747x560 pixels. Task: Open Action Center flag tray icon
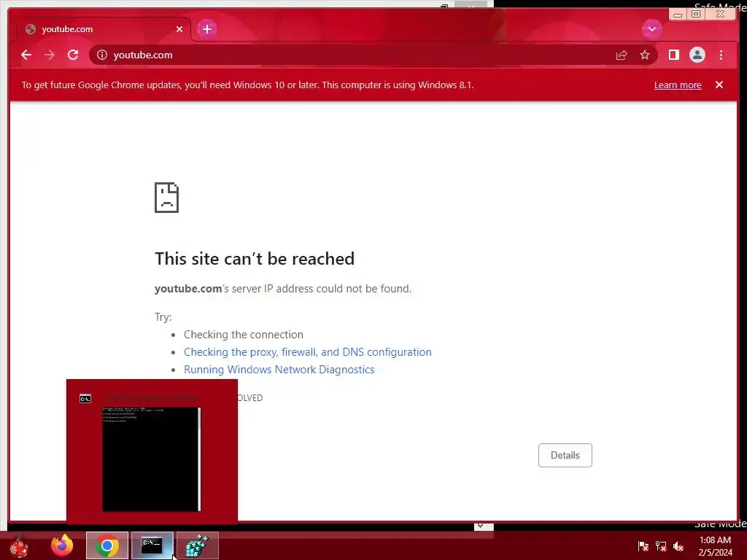point(643,546)
